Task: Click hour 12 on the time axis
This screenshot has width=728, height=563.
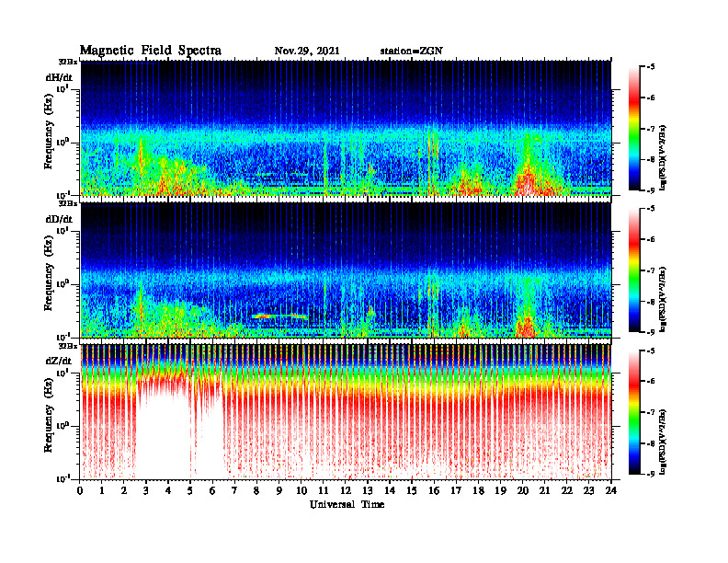Action: tap(346, 491)
